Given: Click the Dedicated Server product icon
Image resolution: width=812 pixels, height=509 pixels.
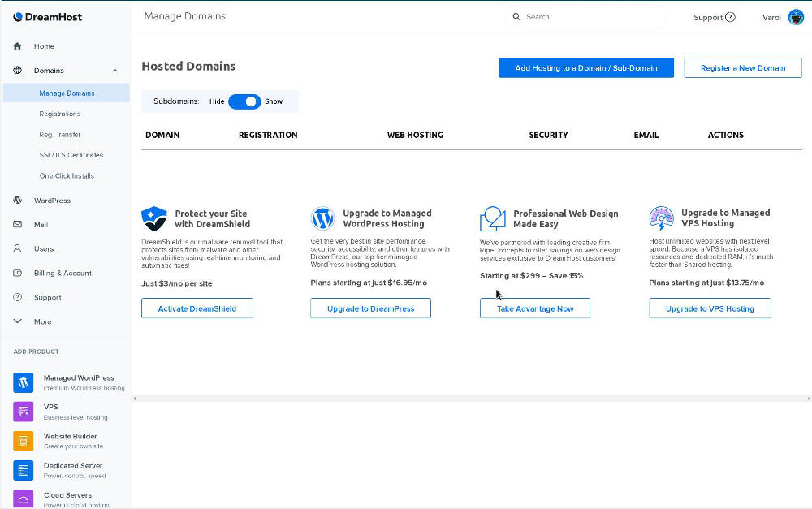Looking at the screenshot, I should (24, 470).
